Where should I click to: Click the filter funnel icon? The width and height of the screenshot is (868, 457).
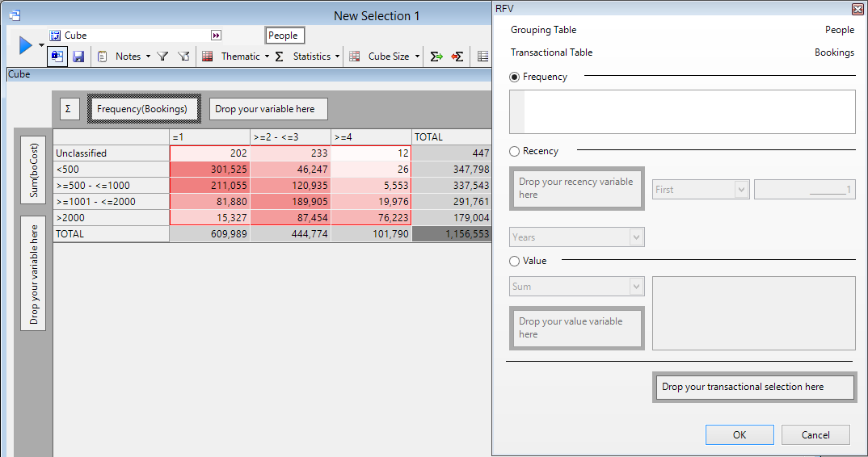click(x=162, y=57)
